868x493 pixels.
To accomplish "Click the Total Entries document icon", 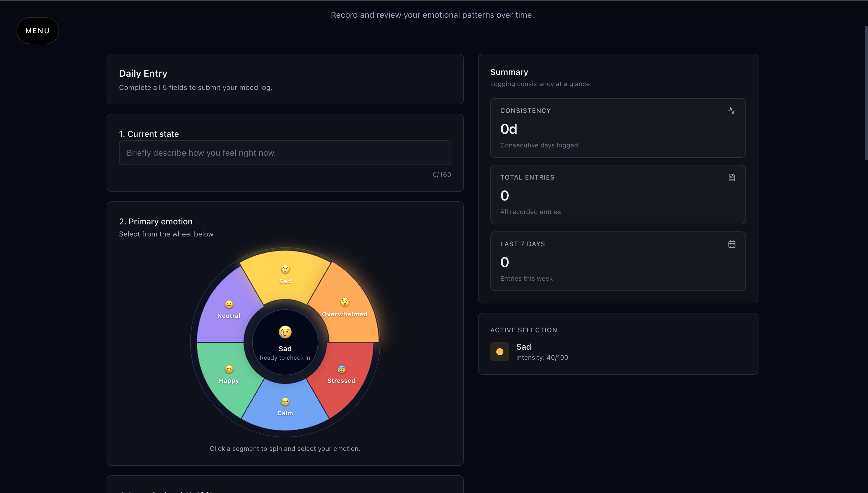I will coord(731,178).
